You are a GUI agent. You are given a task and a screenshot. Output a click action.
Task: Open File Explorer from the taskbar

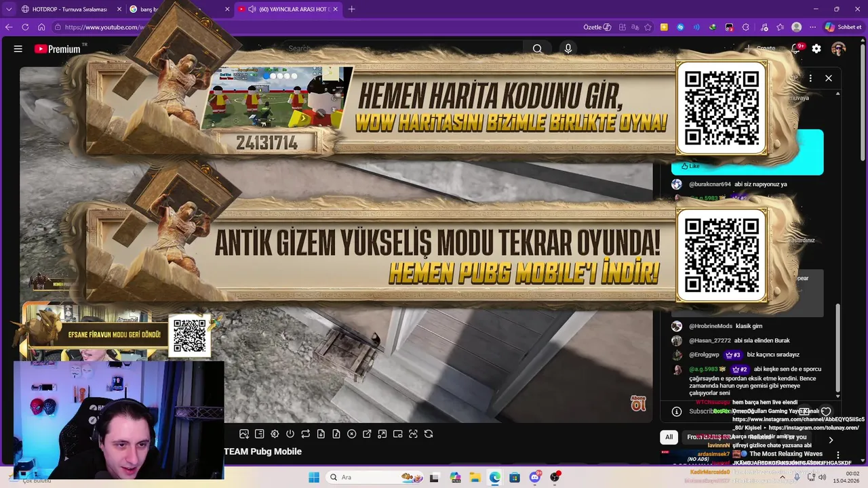point(475,477)
